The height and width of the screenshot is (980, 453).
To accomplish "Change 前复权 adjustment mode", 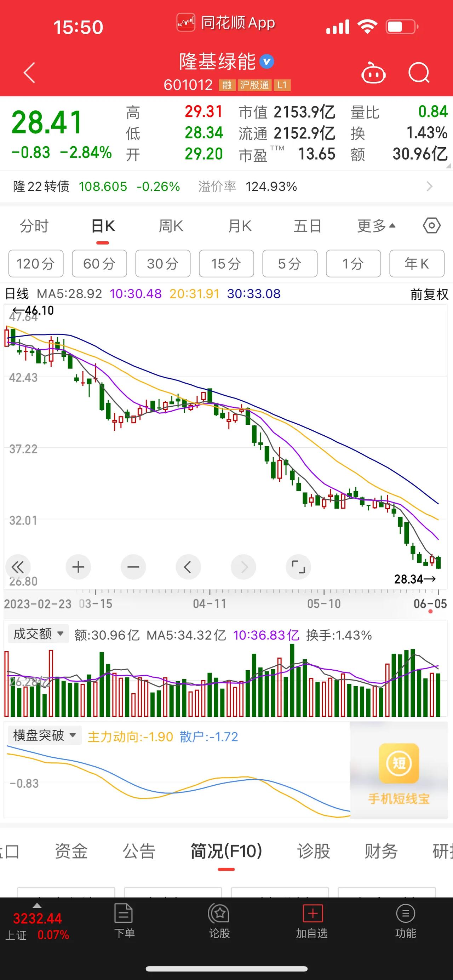I will [429, 294].
